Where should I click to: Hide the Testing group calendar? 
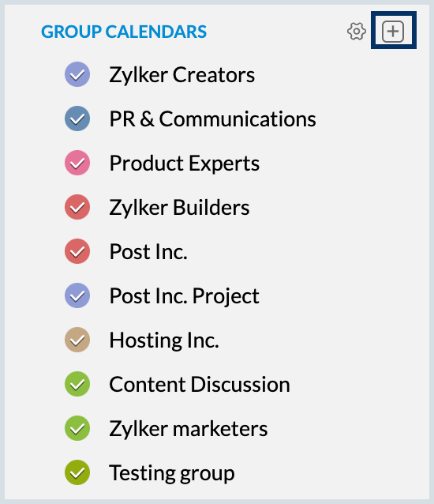tap(77, 472)
